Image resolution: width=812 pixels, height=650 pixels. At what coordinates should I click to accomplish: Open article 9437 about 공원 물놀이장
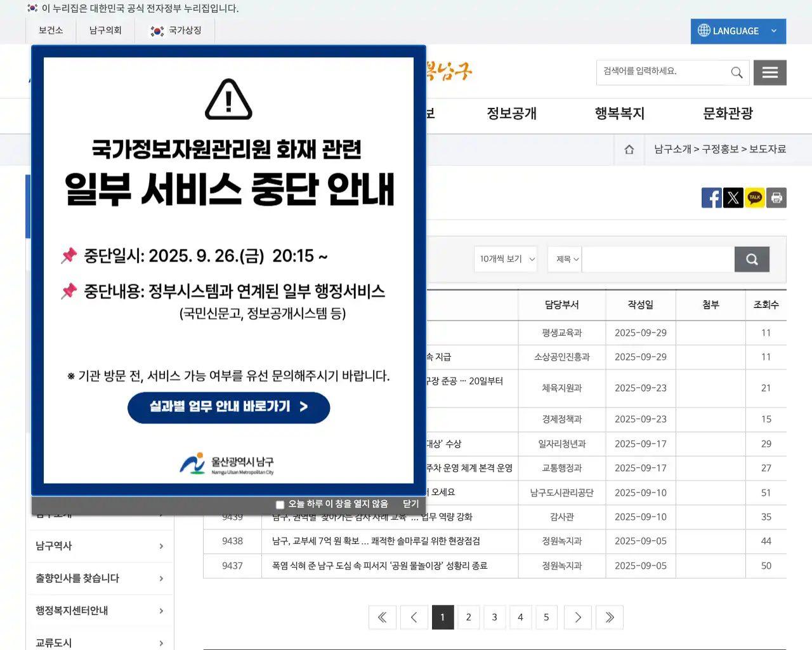pos(379,566)
